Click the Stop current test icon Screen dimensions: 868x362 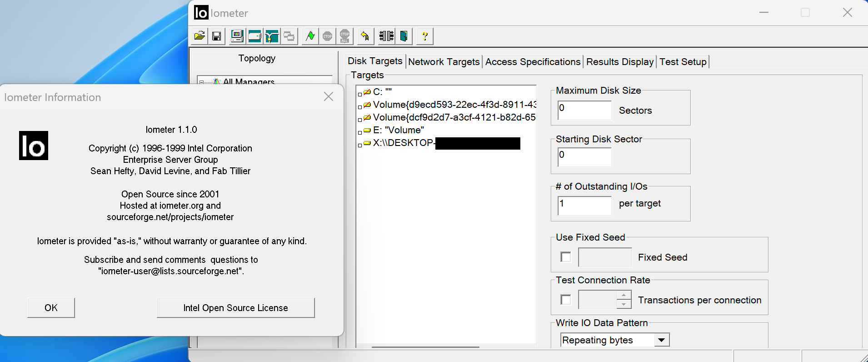click(328, 36)
